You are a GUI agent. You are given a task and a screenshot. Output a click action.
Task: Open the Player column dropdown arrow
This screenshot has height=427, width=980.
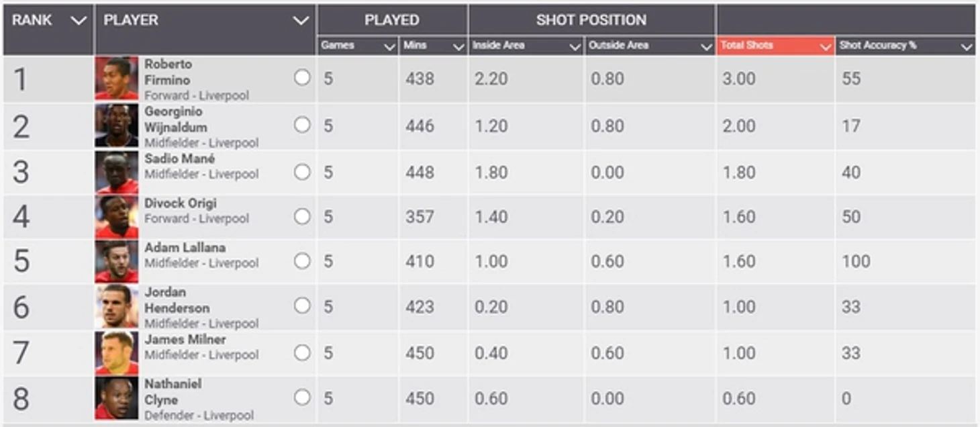[301, 21]
